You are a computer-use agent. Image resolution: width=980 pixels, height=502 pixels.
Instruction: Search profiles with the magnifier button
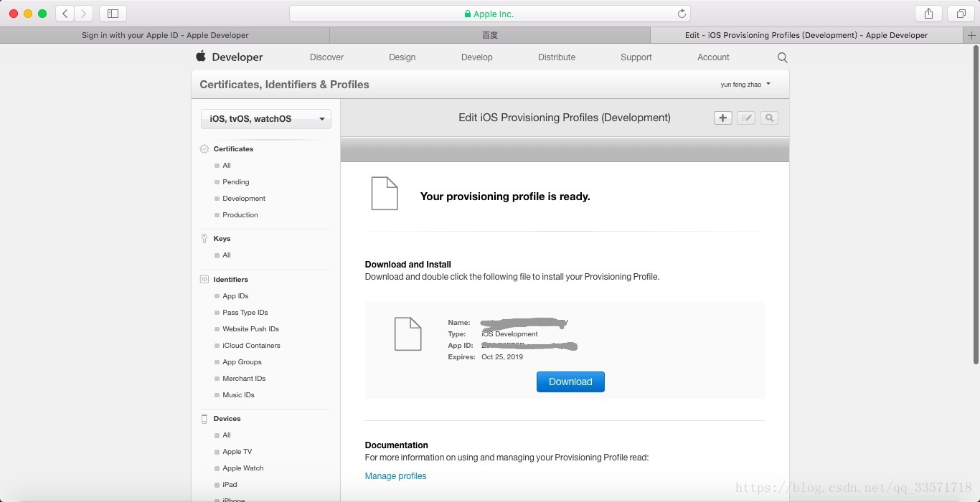pos(769,118)
